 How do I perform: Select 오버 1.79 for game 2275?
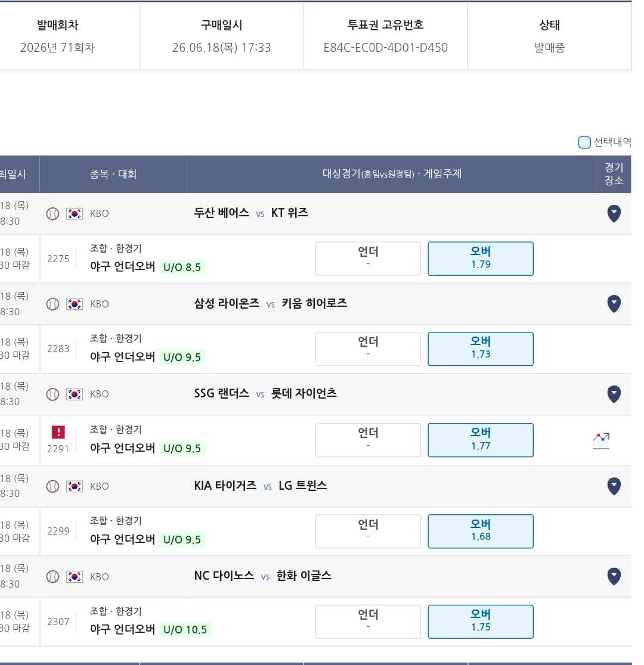pyautogui.click(x=481, y=259)
